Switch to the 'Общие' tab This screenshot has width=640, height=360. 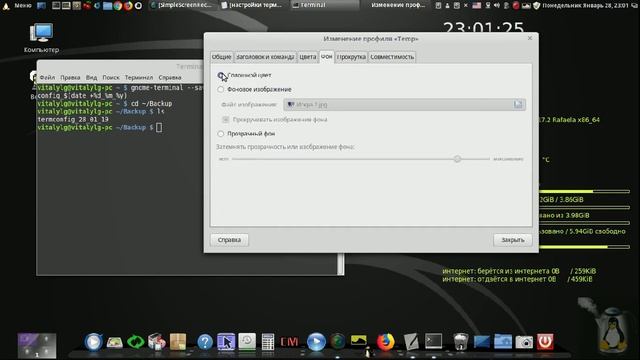(x=222, y=57)
